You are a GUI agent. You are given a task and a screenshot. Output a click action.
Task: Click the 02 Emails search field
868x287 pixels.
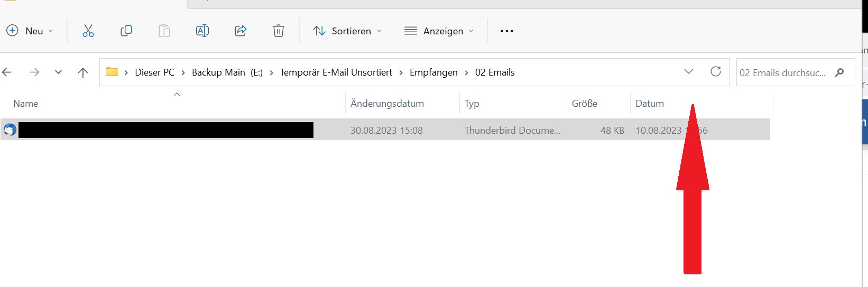[782, 72]
